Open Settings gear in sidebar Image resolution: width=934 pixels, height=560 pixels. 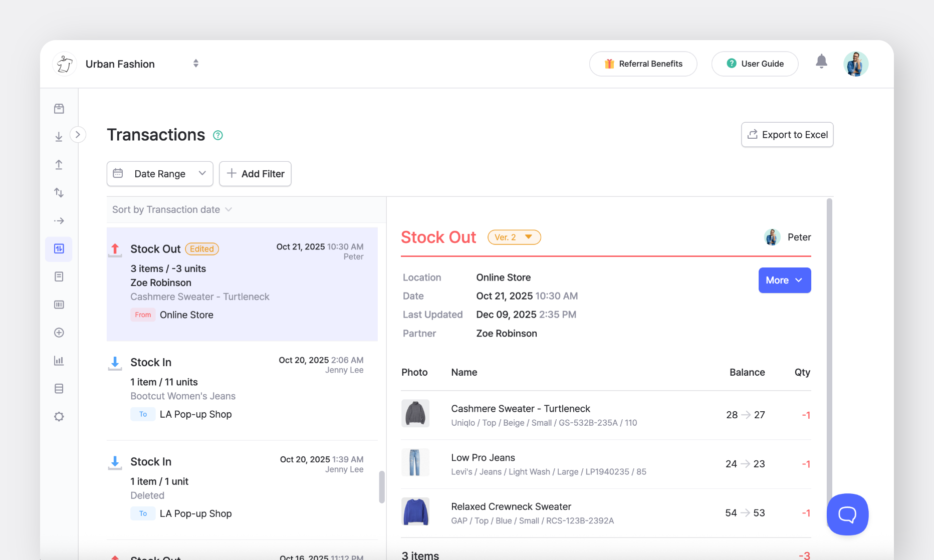pyautogui.click(x=59, y=417)
